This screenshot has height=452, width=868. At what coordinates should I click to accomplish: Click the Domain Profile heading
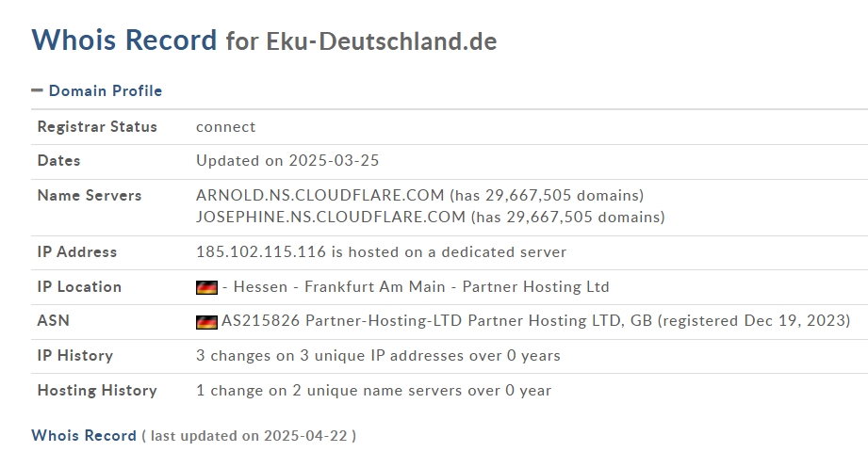tap(106, 90)
